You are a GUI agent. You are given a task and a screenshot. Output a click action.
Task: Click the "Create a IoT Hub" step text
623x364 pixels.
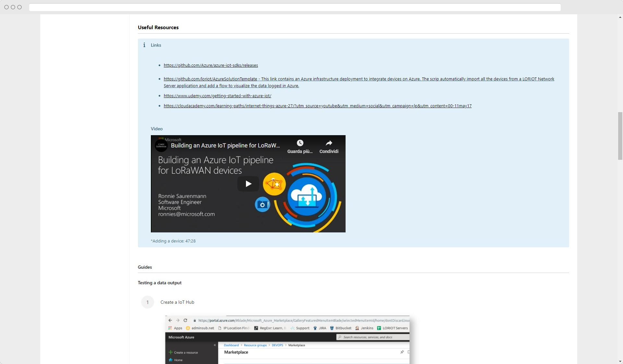pyautogui.click(x=177, y=302)
